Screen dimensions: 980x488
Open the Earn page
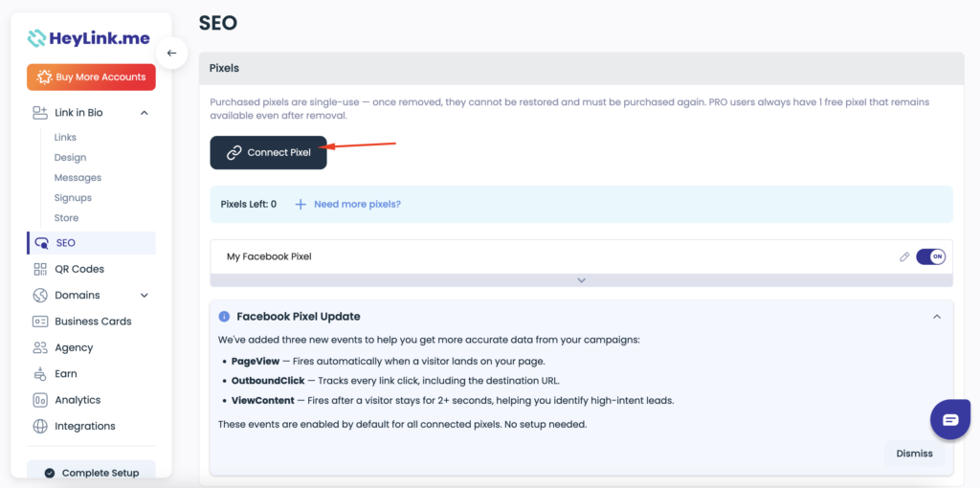coord(66,373)
